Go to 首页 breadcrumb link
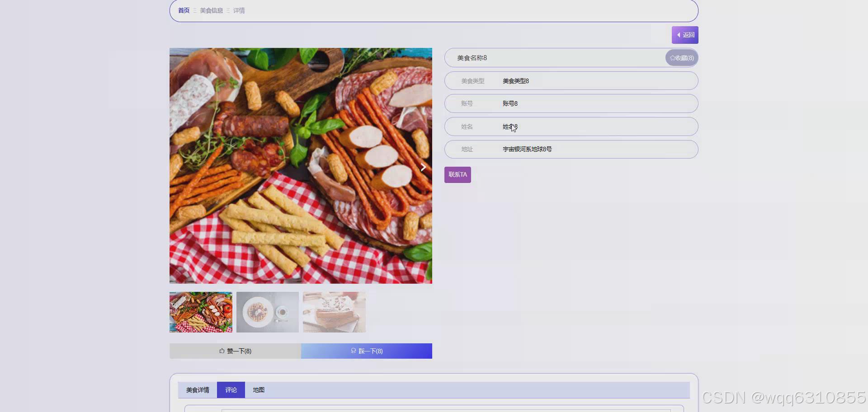Viewport: 868px width, 412px height. [184, 10]
